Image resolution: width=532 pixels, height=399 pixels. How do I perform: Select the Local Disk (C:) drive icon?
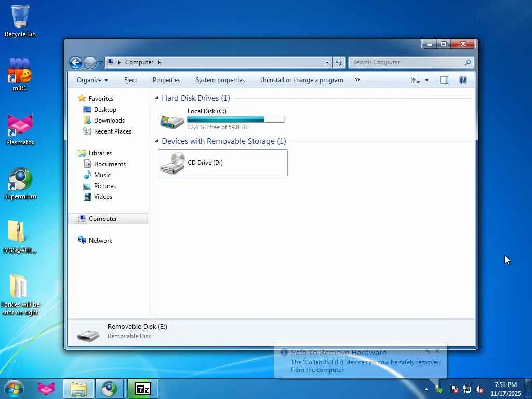pos(172,121)
